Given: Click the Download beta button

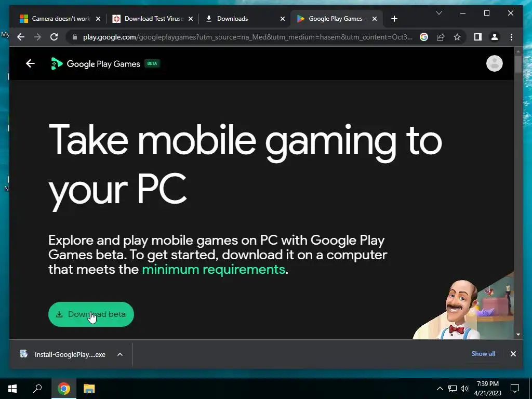Looking at the screenshot, I should point(91,314).
